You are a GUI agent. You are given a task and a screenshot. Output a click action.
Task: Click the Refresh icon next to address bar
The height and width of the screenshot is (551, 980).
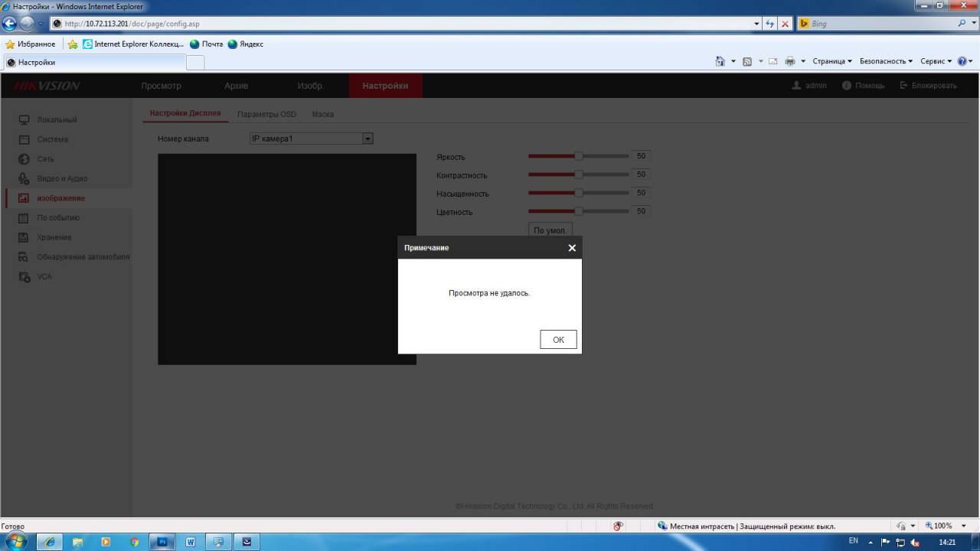(770, 24)
